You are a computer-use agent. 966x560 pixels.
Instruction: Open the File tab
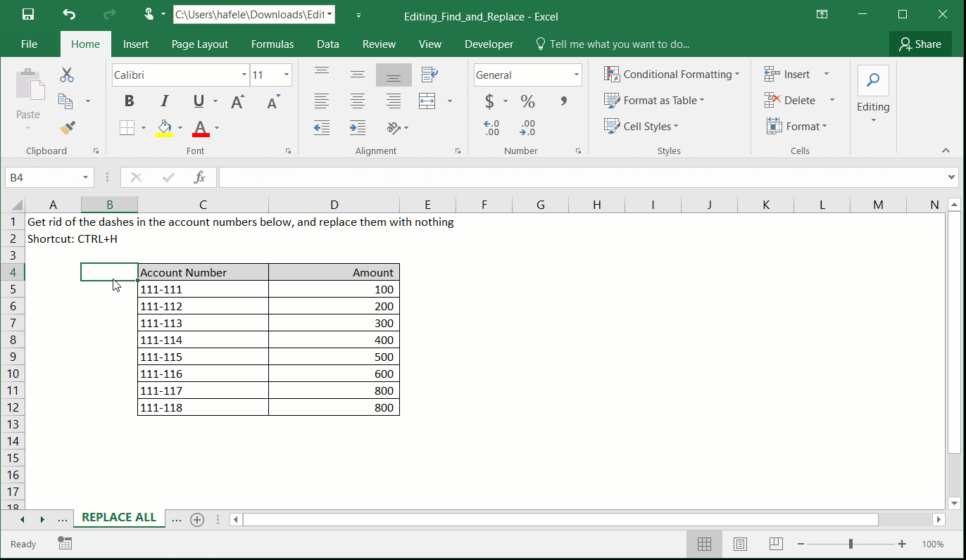[x=29, y=44]
